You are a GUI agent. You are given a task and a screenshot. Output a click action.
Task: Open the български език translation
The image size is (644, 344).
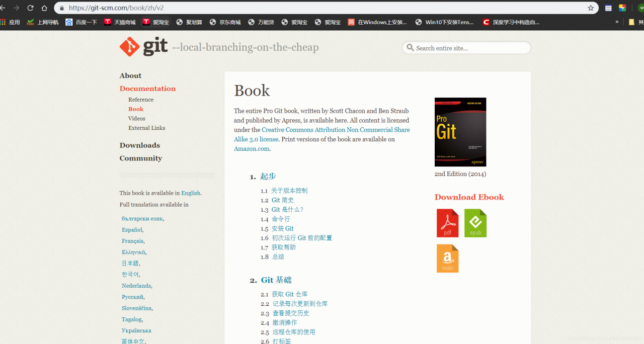142,219
